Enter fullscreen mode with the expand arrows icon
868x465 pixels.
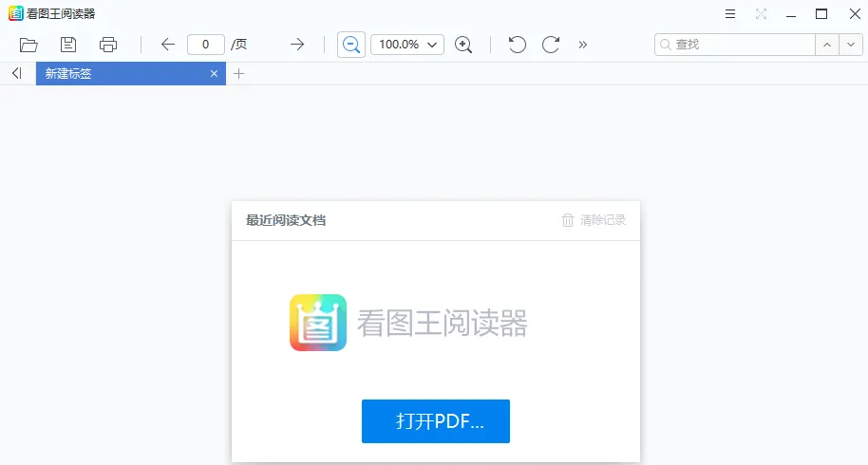click(x=761, y=14)
